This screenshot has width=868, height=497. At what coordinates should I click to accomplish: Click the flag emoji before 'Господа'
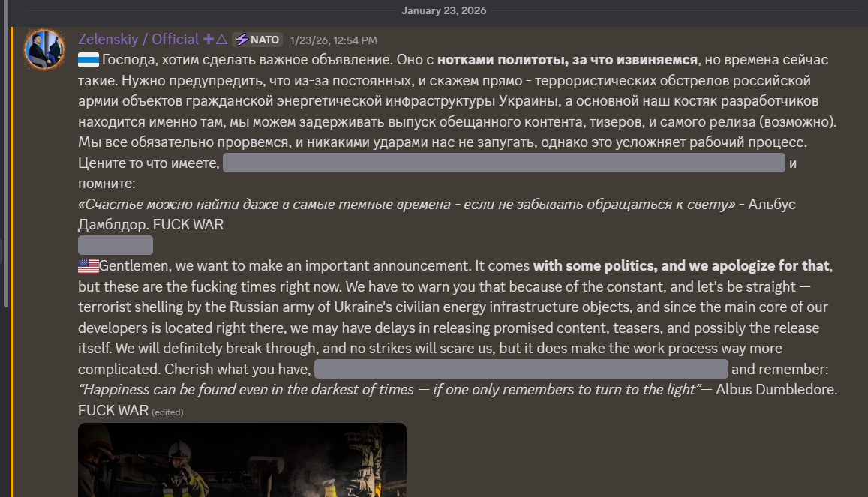89,60
